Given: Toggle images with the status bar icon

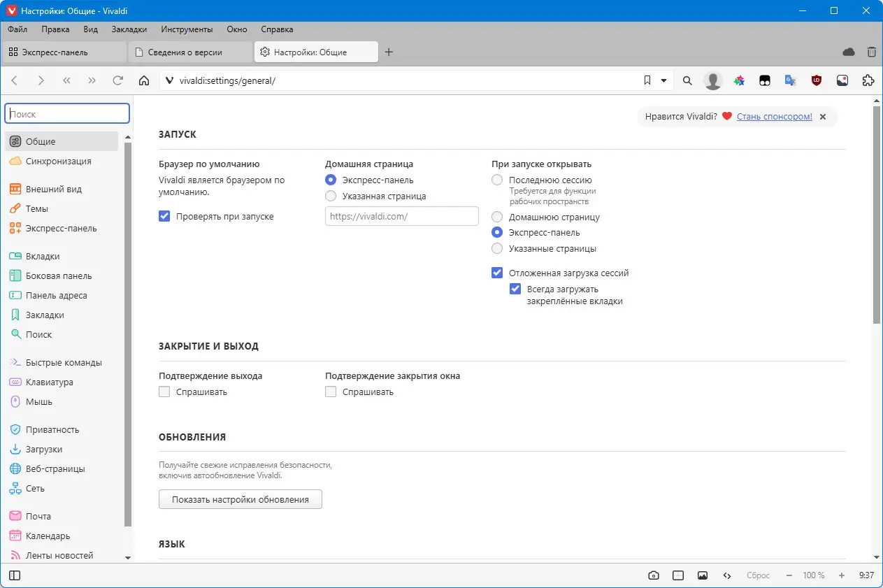Looking at the screenshot, I should click(703, 575).
